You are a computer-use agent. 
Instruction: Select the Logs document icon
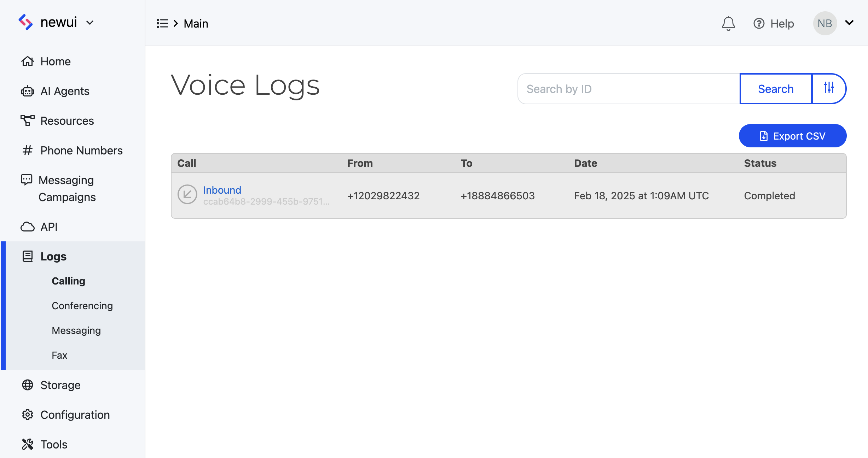(27, 256)
